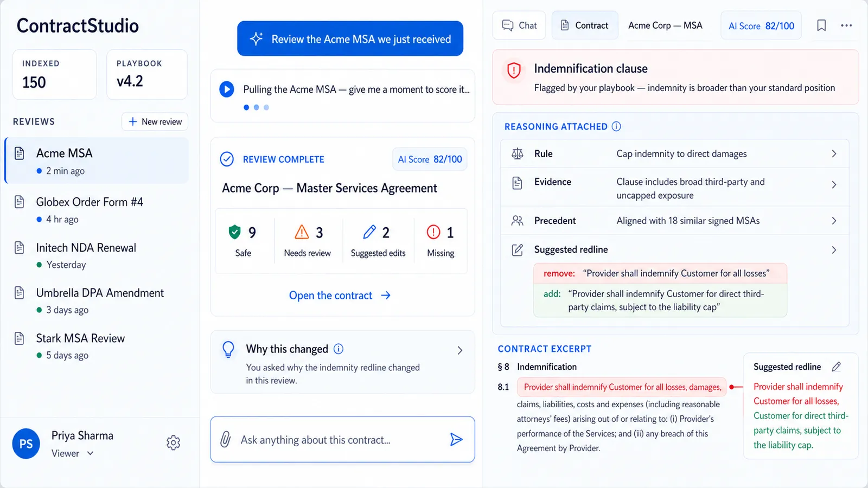Click the scales icon on the Rule row
The image size is (868, 488).
(x=518, y=154)
